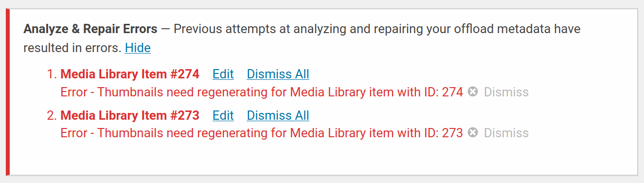Click the gray Dismiss label for ID 274
644x183 pixels.
click(506, 92)
